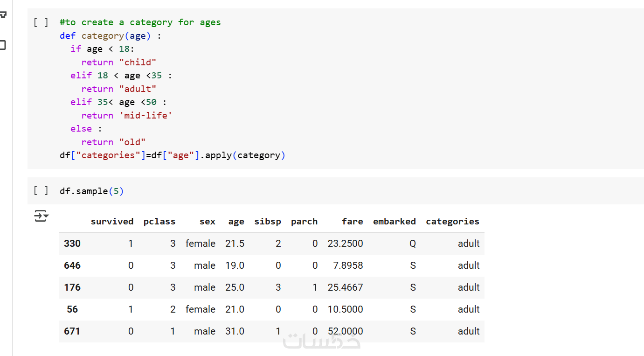Click row index 671 in the output
The width and height of the screenshot is (644, 356).
coord(72,331)
